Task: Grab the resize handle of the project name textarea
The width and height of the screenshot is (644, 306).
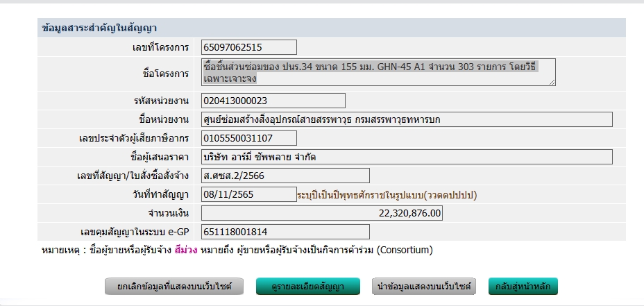Action: (x=552, y=83)
